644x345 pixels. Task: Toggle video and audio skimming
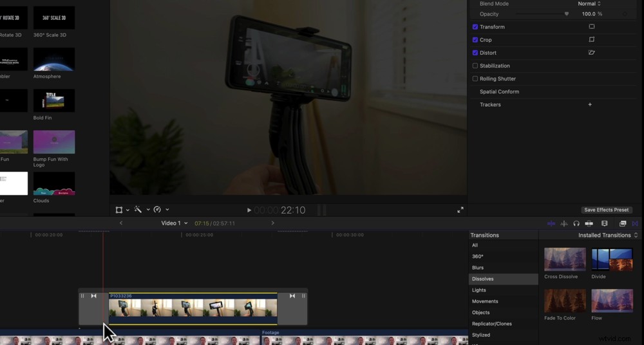551,223
